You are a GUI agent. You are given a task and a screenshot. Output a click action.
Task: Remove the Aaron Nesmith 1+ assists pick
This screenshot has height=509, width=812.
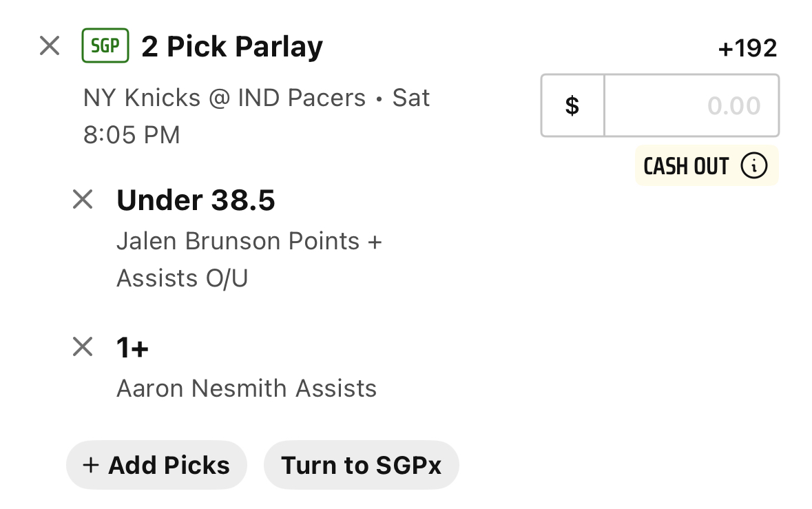pyautogui.click(x=83, y=346)
